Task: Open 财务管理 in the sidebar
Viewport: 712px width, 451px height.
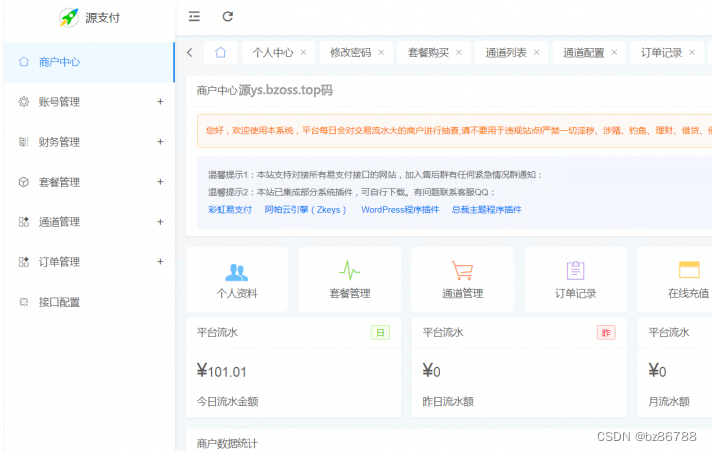Action: click(x=89, y=142)
